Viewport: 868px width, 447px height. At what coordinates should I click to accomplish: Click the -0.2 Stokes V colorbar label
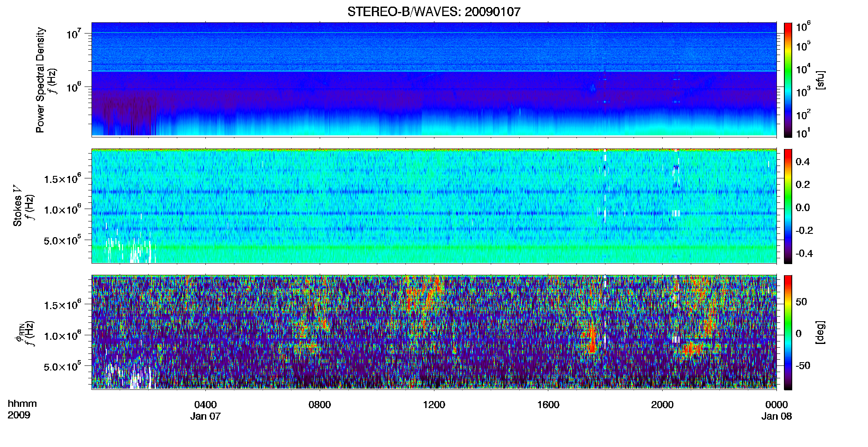point(804,231)
